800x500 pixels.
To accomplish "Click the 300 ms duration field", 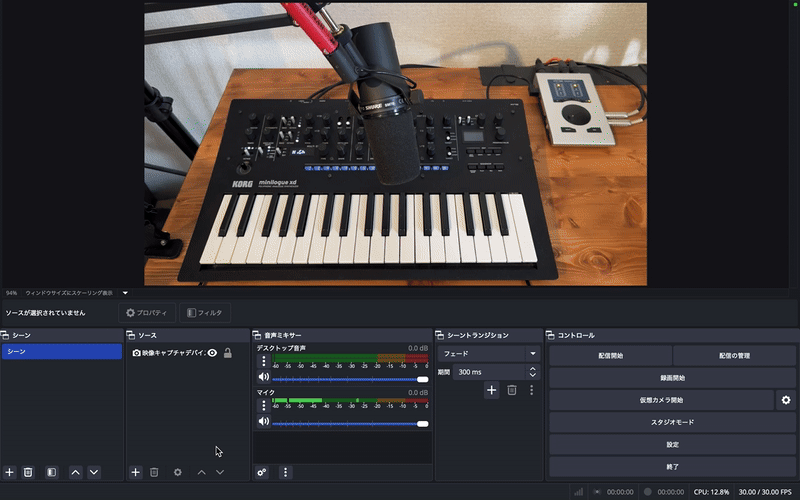I will coord(489,372).
